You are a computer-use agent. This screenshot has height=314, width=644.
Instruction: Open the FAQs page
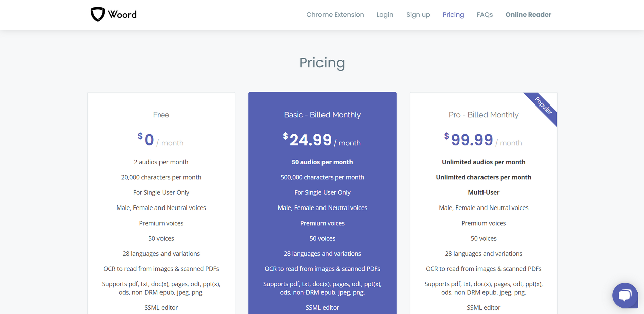[485, 15]
